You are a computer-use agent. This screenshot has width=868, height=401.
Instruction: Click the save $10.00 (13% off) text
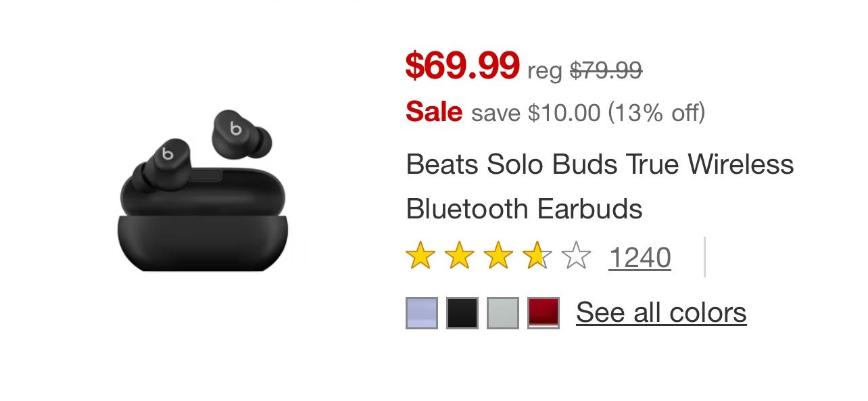[x=587, y=112]
